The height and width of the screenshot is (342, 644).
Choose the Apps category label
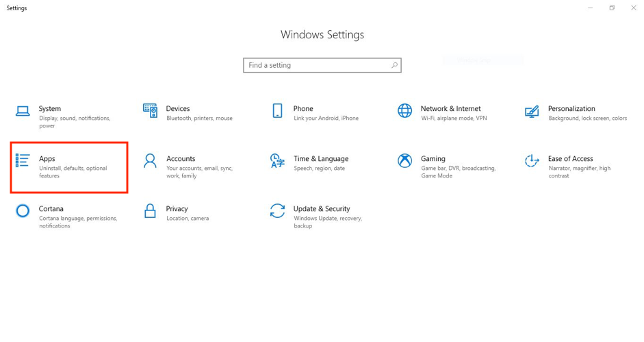(x=47, y=159)
